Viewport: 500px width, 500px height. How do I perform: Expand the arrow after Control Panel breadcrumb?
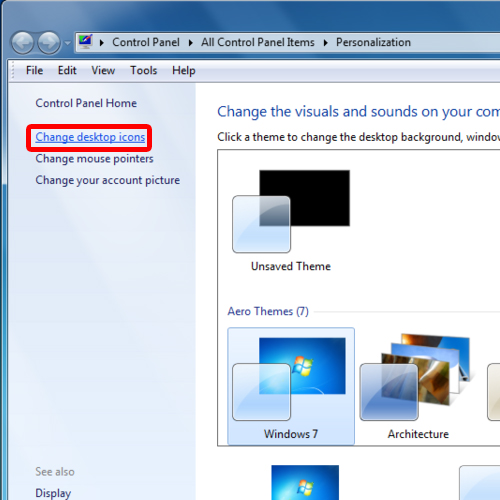191,43
